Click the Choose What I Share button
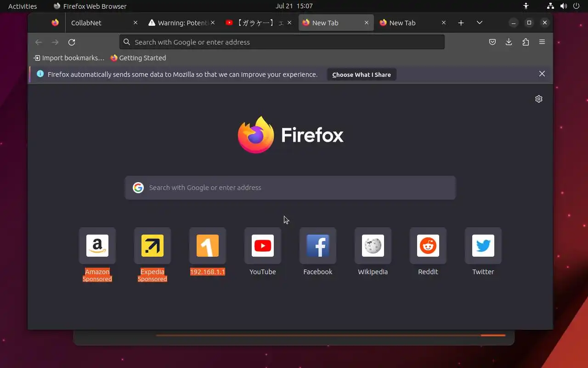This screenshot has height=368, width=588. [x=362, y=75]
